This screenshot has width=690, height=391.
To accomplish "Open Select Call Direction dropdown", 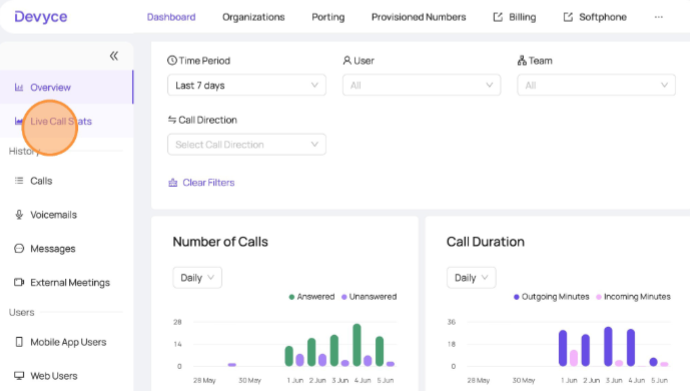I will click(246, 144).
